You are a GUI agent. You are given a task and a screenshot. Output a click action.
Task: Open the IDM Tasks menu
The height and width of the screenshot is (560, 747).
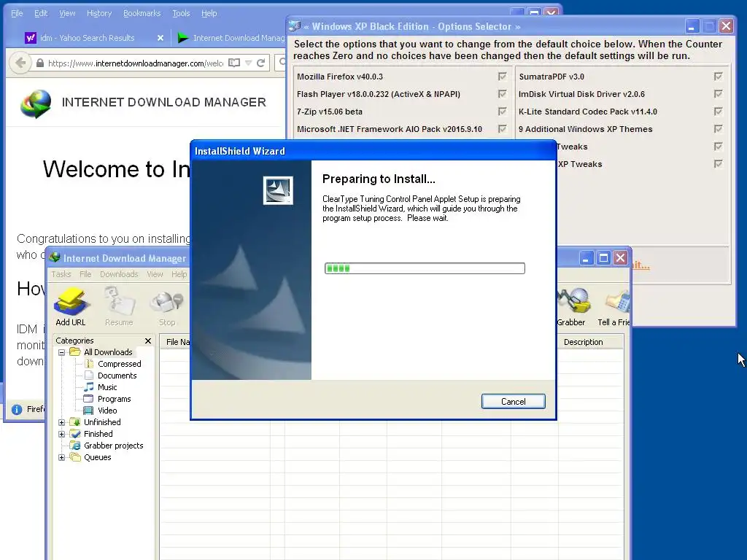(61, 274)
